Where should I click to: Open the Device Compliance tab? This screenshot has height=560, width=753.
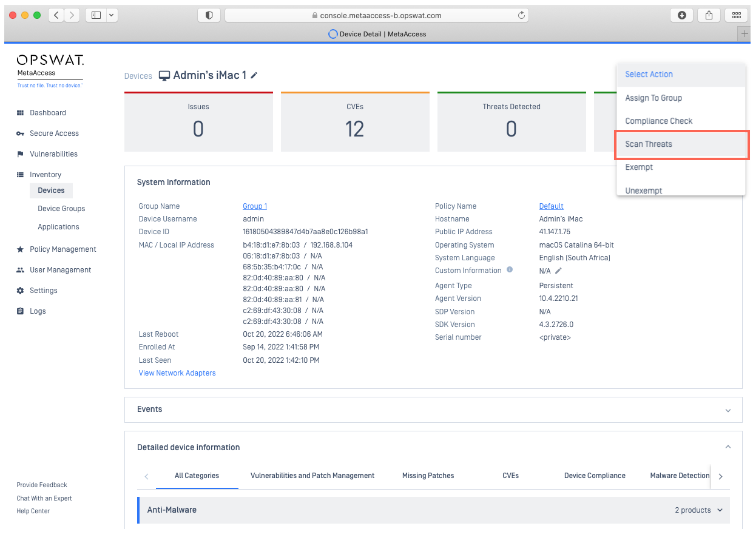[595, 476]
